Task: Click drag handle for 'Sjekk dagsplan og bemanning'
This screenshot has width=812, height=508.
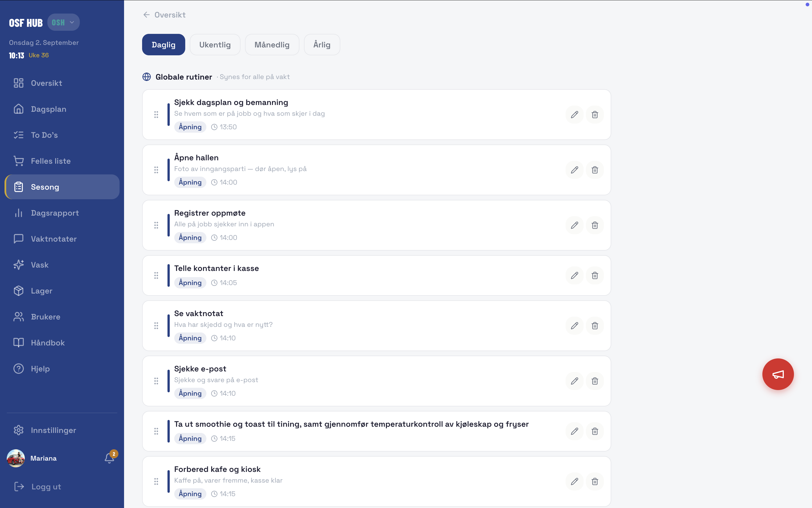Action: tap(156, 115)
